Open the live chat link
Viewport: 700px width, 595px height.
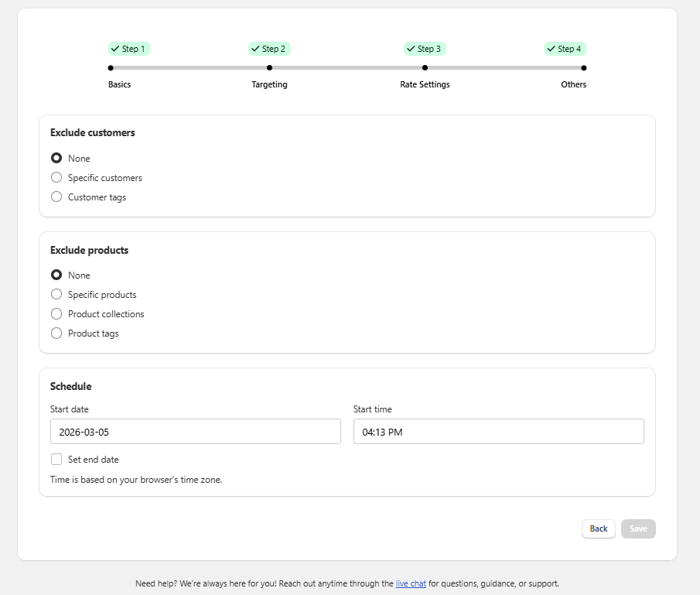click(x=411, y=583)
